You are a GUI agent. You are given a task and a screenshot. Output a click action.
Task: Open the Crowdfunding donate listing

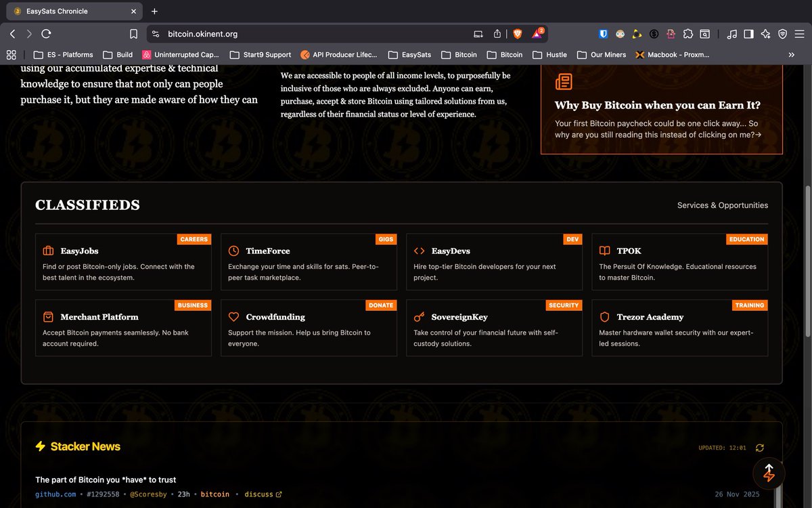tap(309, 328)
